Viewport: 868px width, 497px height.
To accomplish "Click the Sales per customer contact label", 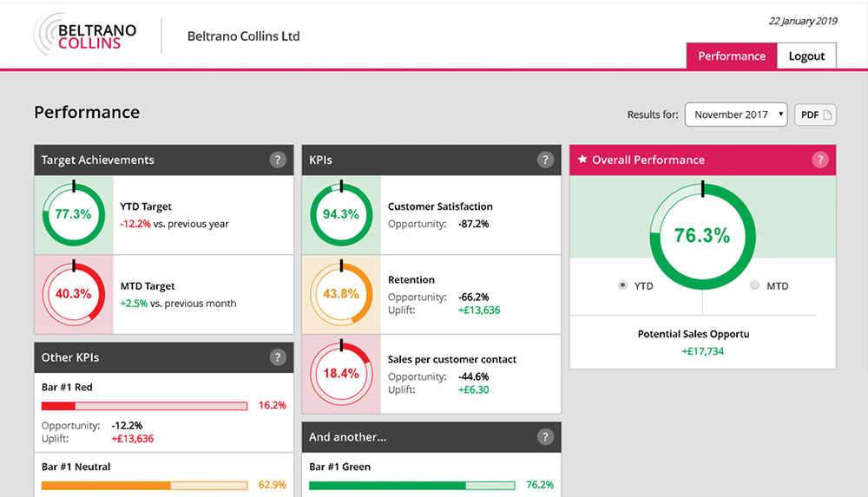I will [451, 359].
